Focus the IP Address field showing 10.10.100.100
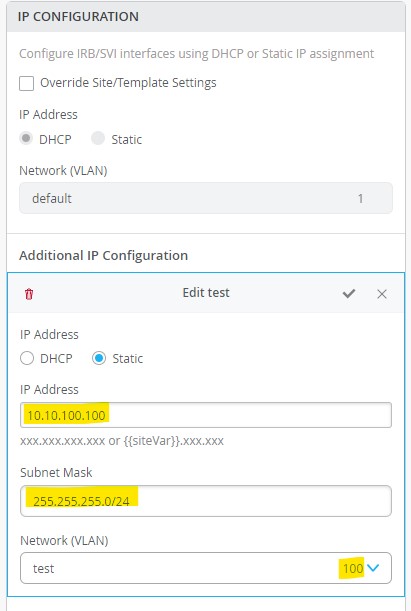Viewport: 411px width, 611px height. click(x=206, y=415)
